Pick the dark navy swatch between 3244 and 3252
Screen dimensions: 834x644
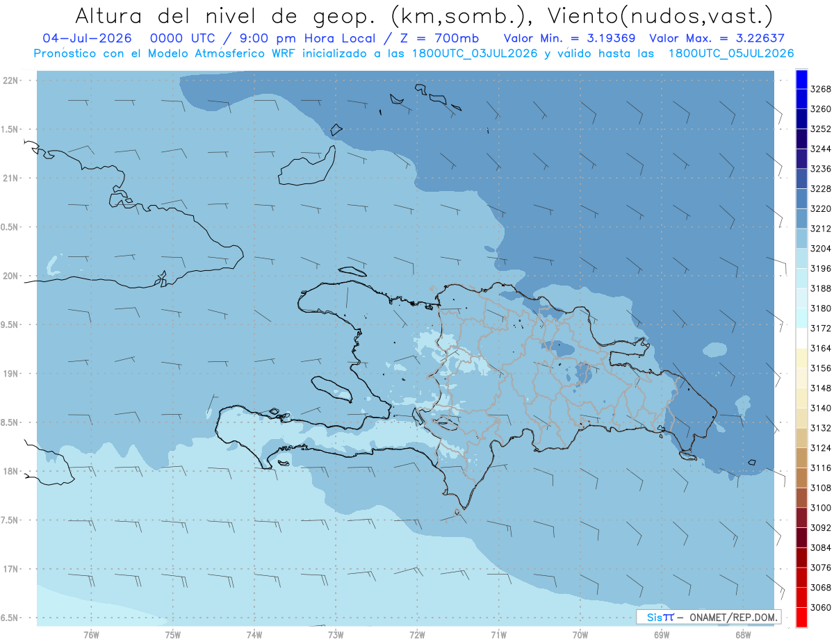(x=801, y=139)
